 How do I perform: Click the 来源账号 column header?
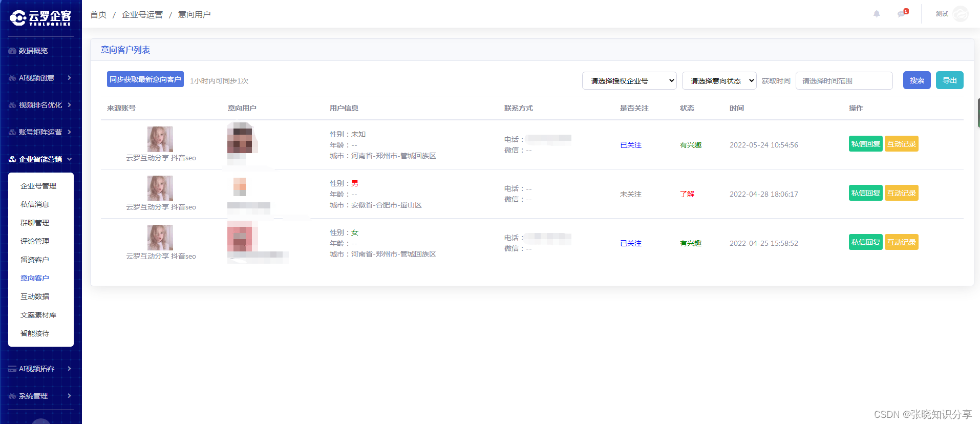click(x=121, y=108)
